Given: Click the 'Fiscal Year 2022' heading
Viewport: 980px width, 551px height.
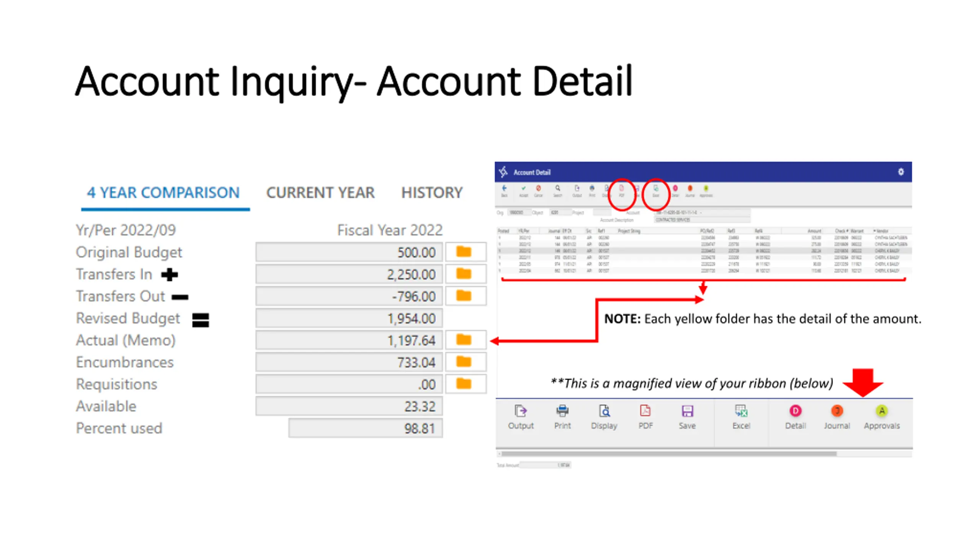Looking at the screenshot, I should [x=390, y=230].
